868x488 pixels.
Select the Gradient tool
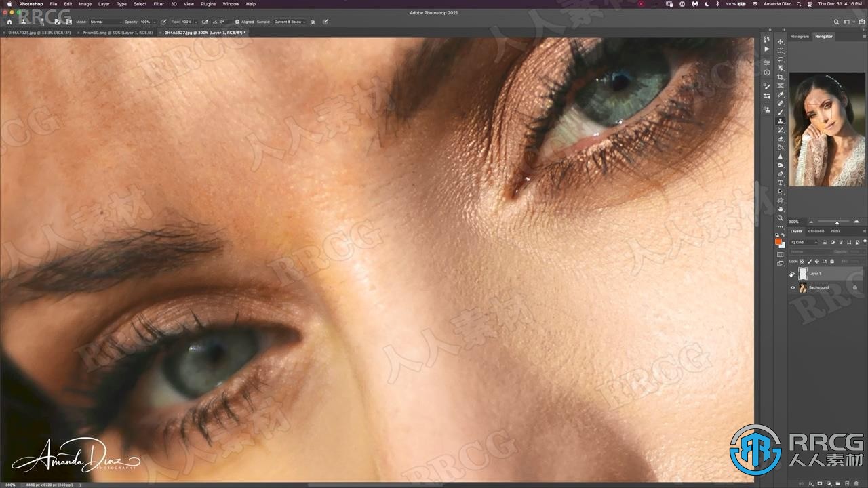[x=781, y=147]
